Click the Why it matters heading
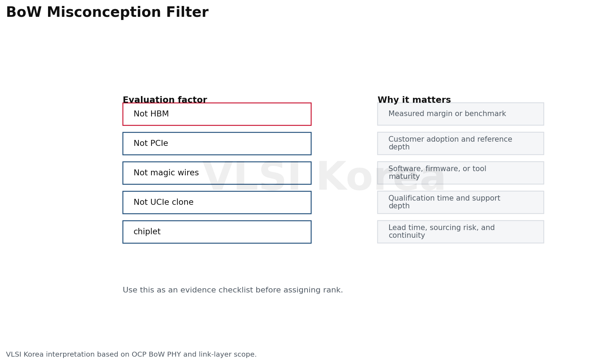The width and height of the screenshot is (616, 364). [x=414, y=100]
